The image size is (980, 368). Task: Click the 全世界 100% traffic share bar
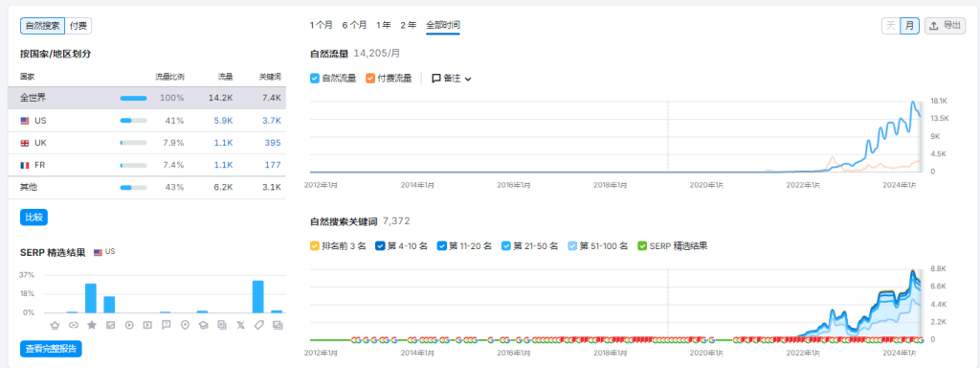tap(134, 99)
